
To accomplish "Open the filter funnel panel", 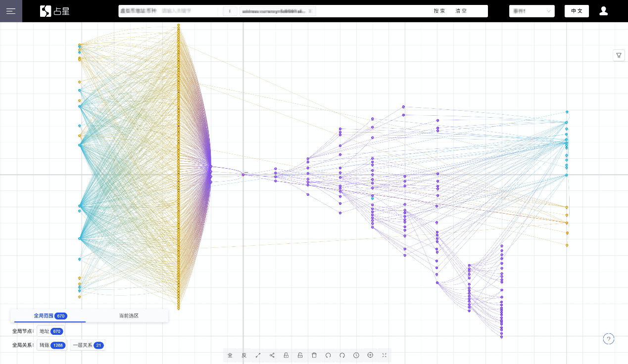I will tap(619, 55).
